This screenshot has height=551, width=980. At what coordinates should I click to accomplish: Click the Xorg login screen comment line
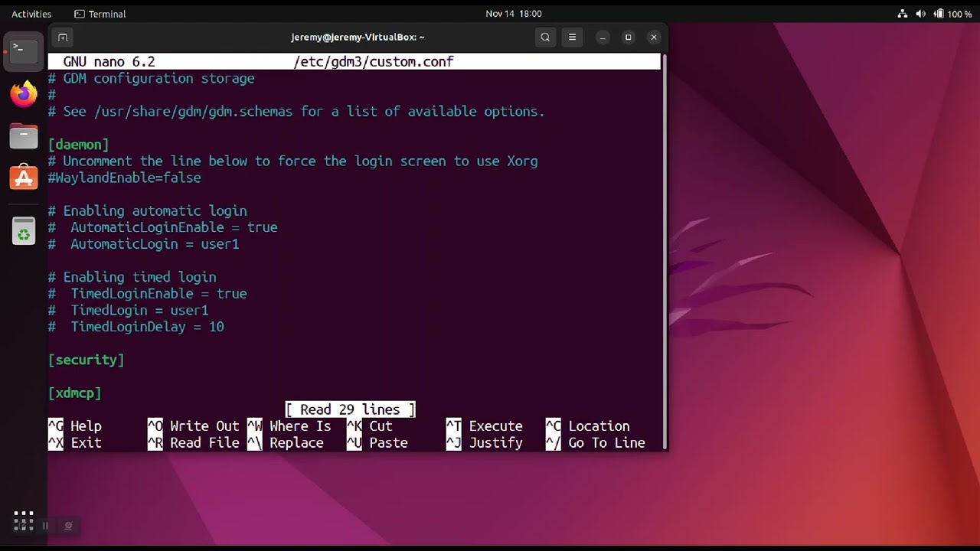293,161
